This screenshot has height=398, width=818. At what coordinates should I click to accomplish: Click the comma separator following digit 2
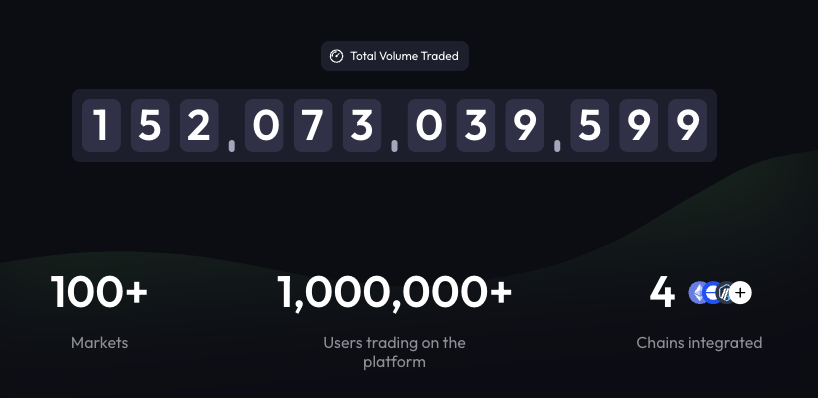(232, 146)
